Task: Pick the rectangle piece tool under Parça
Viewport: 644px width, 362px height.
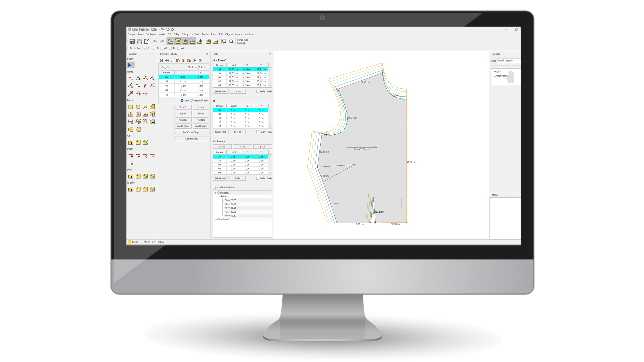Action: click(x=131, y=107)
